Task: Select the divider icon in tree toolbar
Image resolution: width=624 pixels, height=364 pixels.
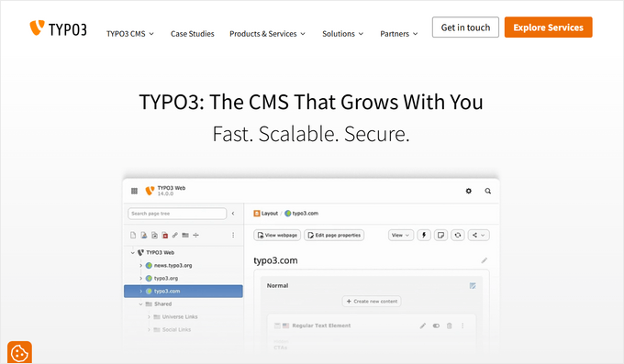Action: (x=195, y=235)
